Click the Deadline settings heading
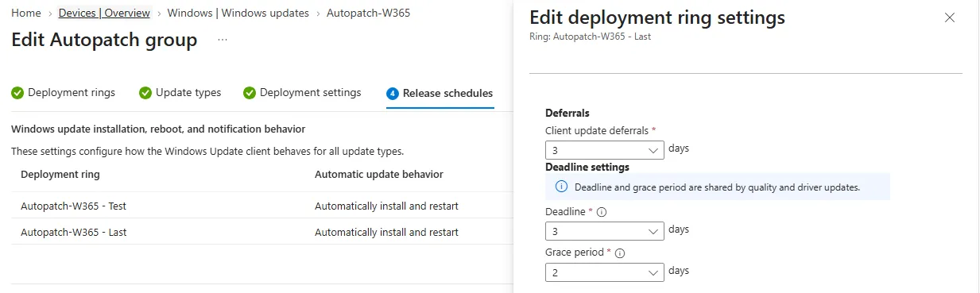 pos(587,168)
